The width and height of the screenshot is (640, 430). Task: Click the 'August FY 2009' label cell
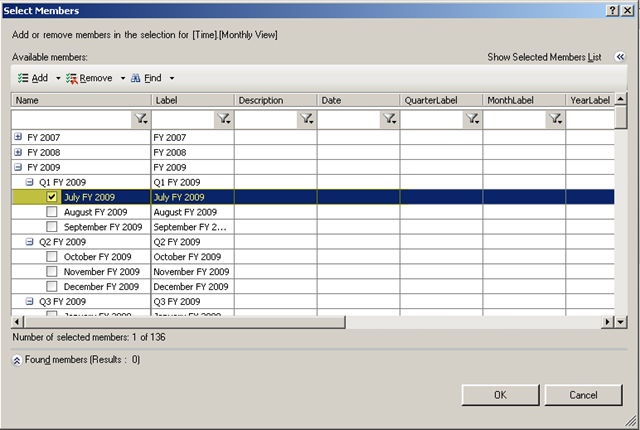click(x=193, y=212)
